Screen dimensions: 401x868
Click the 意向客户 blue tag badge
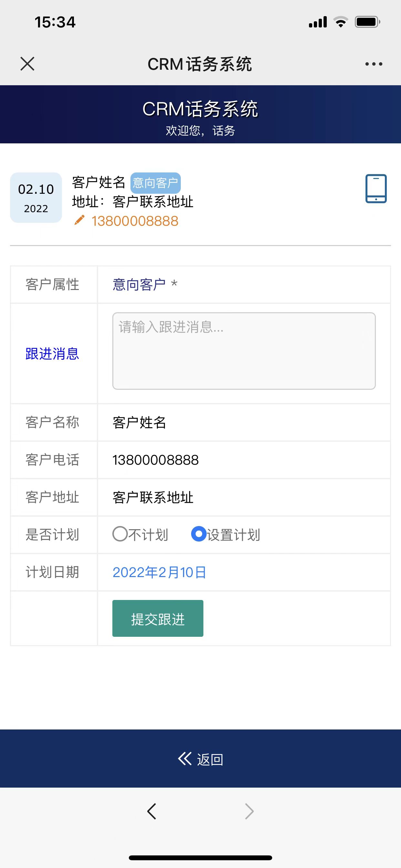tap(155, 183)
